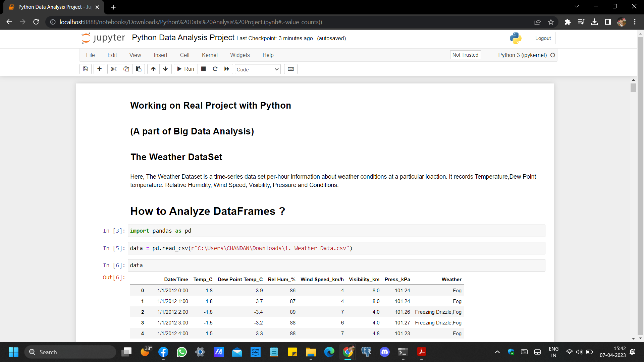Restart and rerun the whole notebook
This screenshot has height=362, width=644.
click(227, 69)
